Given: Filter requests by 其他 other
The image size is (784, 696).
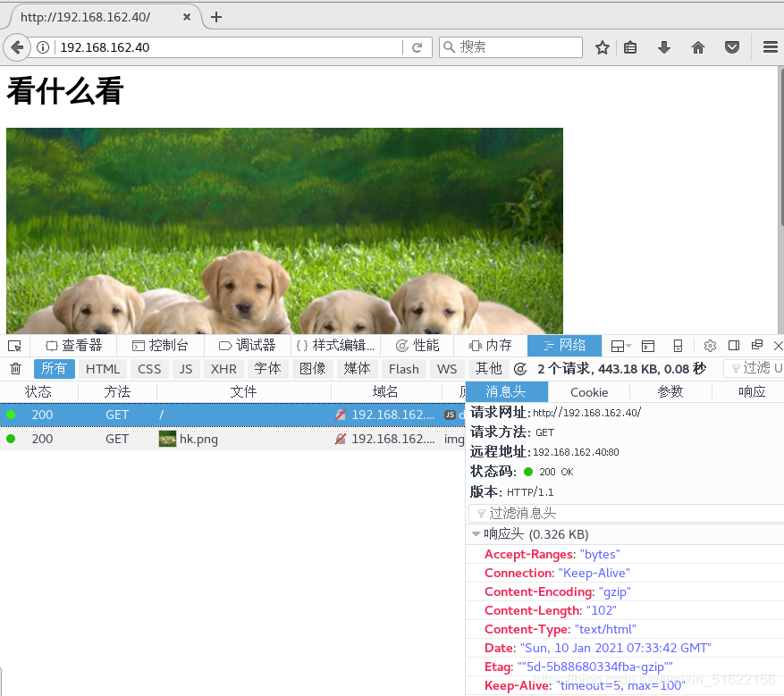Looking at the screenshot, I should coord(488,369).
